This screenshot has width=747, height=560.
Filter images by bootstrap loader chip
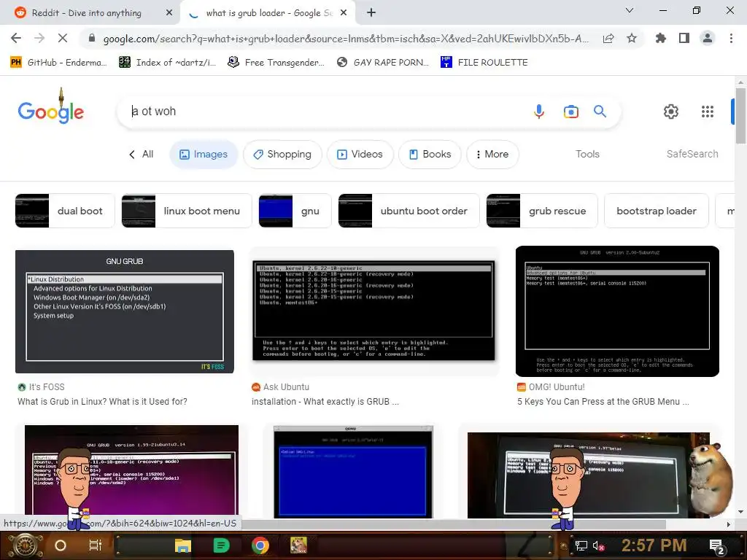pos(657,211)
